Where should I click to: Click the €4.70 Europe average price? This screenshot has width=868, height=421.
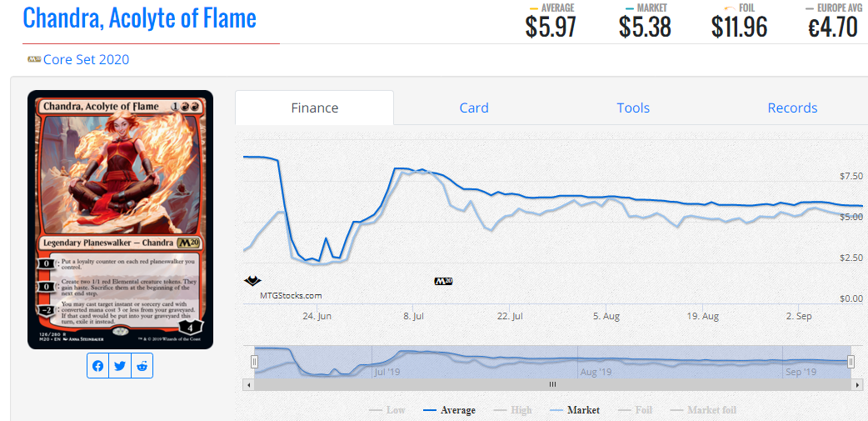coord(832,28)
